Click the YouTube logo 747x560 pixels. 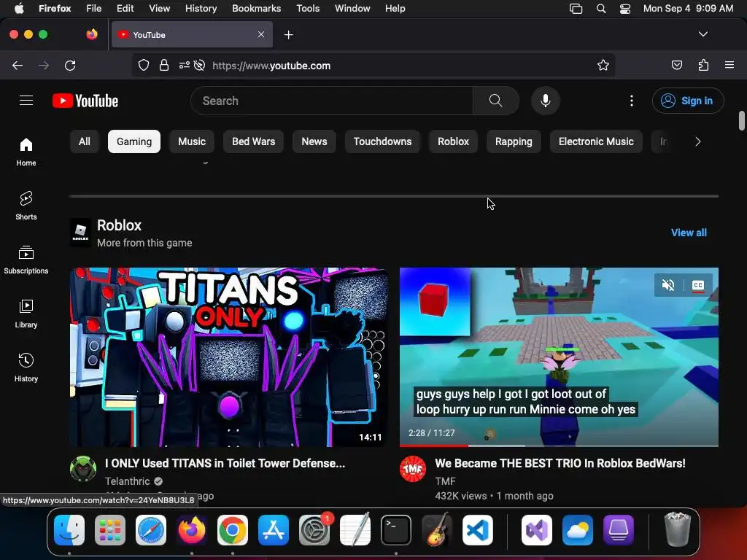tap(85, 101)
